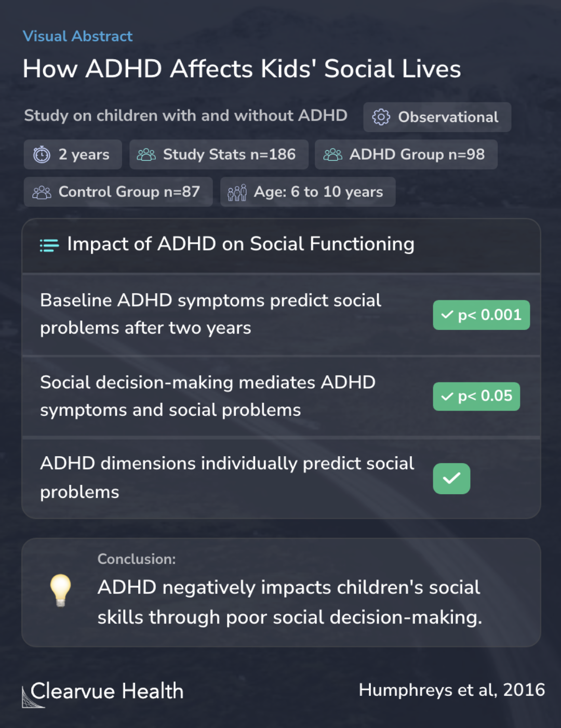Click the people icon in Control Group badge

(x=42, y=192)
